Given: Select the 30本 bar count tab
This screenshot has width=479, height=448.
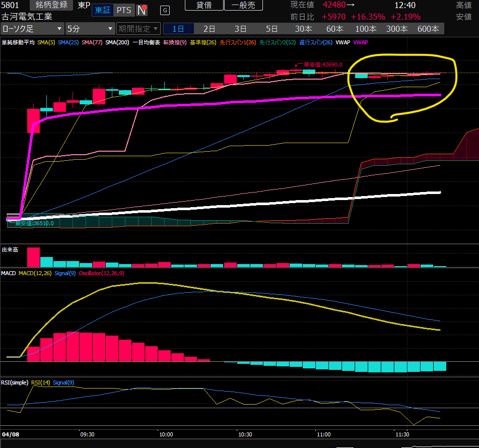Looking at the screenshot, I should [303, 28].
